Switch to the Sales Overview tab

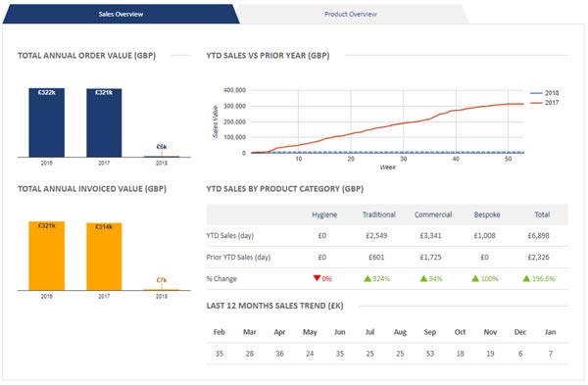[x=121, y=15]
